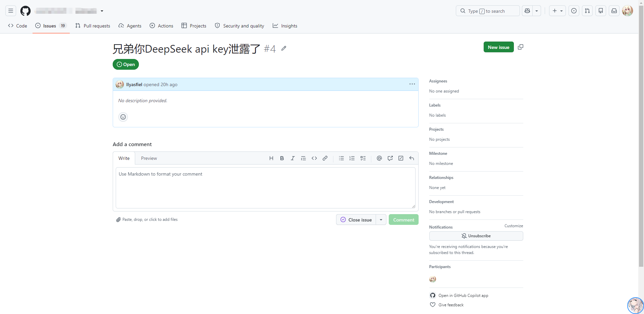644x314 pixels.
Task: Open the Projects sidebar section
Action: coord(436,129)
